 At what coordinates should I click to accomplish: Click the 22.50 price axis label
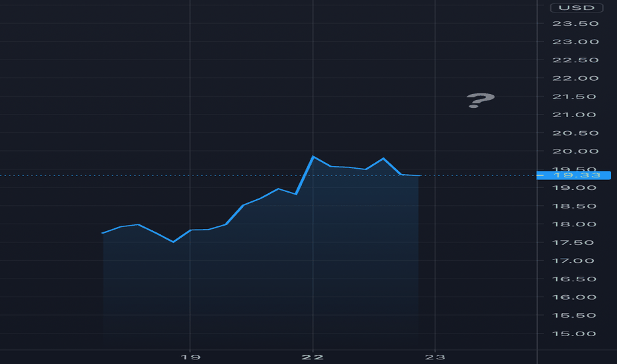tap(575, 60)
